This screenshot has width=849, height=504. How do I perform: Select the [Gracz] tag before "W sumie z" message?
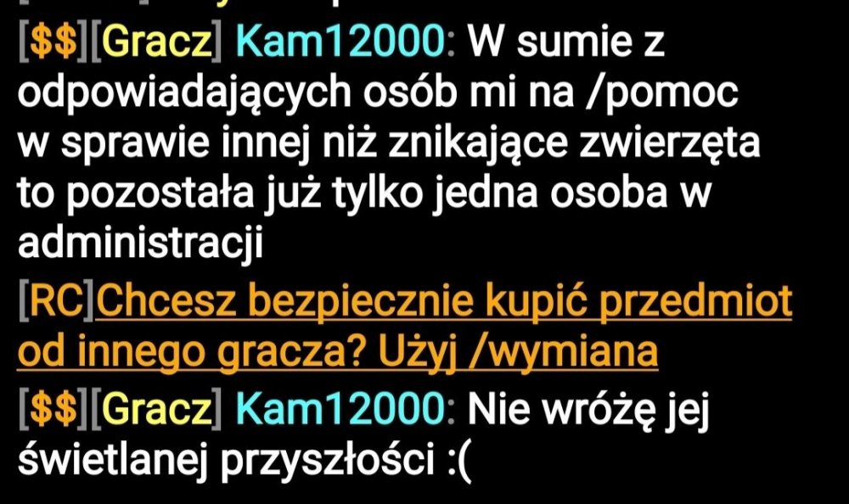coord(156,42)
